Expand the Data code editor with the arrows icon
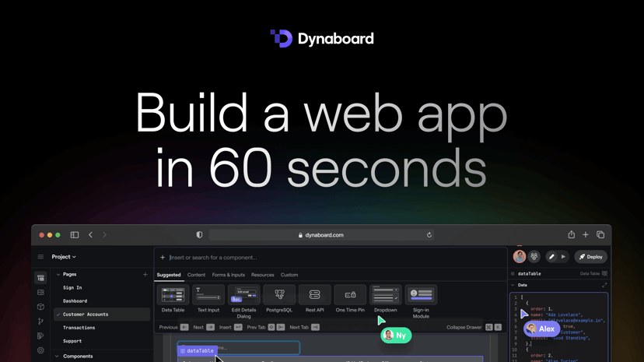 coord(604,285)
